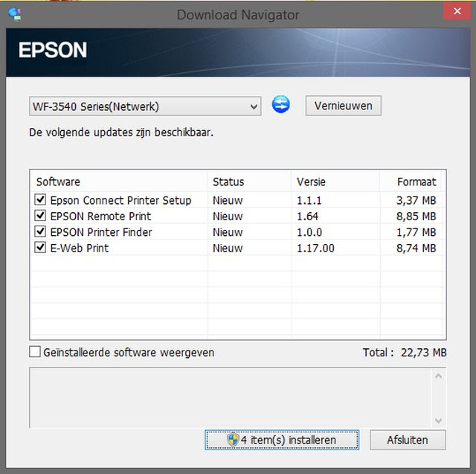Click version 1.17.00 cell
The height and width of the screenshot is (474, 476).
click(x=315, y=248)
